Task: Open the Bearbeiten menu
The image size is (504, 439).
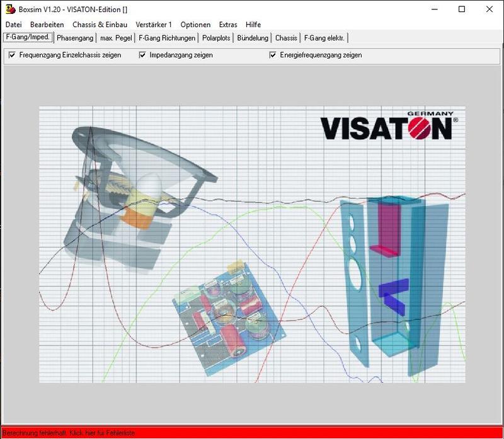Action: tap(47, 25)
